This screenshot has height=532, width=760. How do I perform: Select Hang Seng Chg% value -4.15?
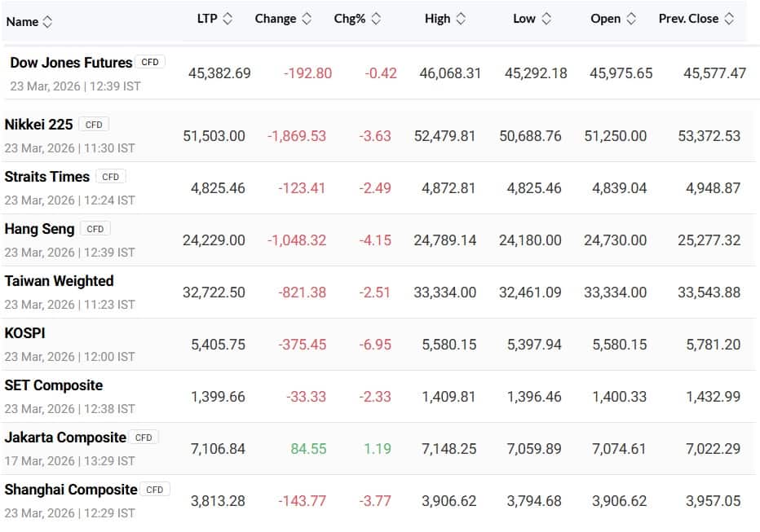coord(374,240)
